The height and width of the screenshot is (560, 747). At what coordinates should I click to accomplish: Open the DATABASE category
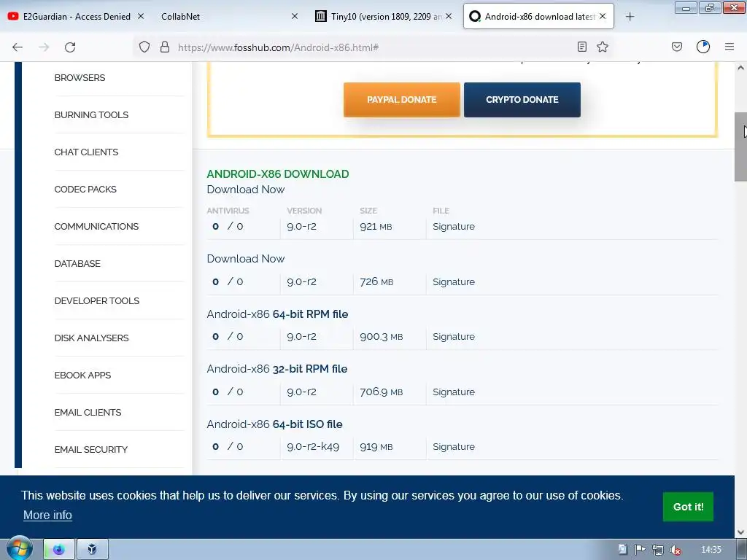[x=77, y=263]
